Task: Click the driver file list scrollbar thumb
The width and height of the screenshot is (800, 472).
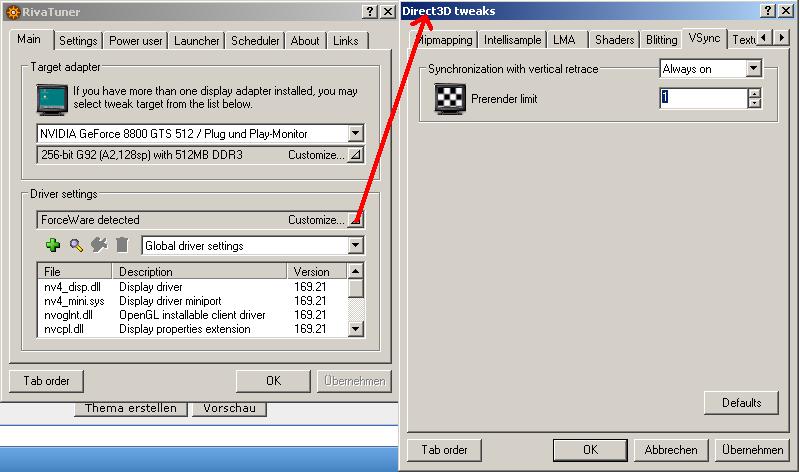Action: tap(356, 288)
